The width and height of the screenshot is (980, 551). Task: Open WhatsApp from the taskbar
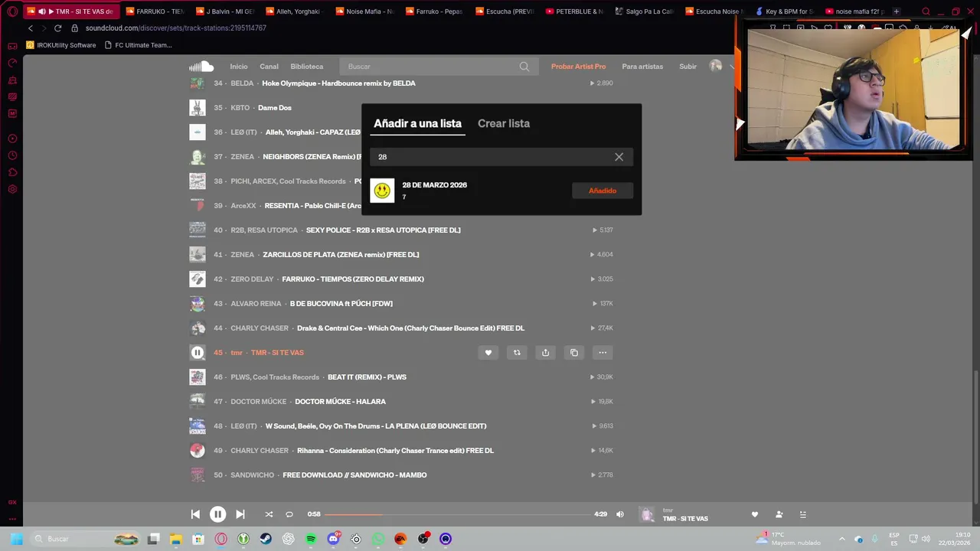(x=378, y=539)
